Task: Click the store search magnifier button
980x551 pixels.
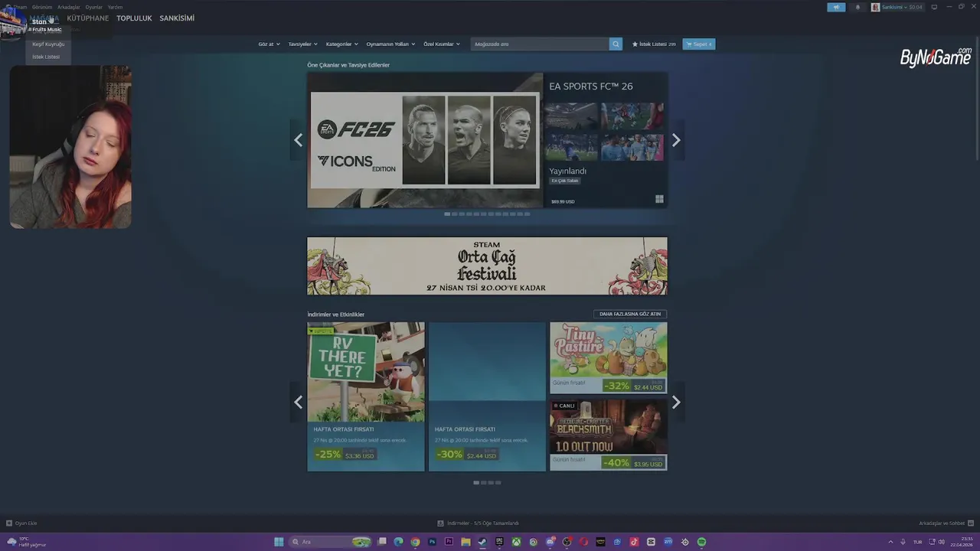Action: tap(616, 44)
